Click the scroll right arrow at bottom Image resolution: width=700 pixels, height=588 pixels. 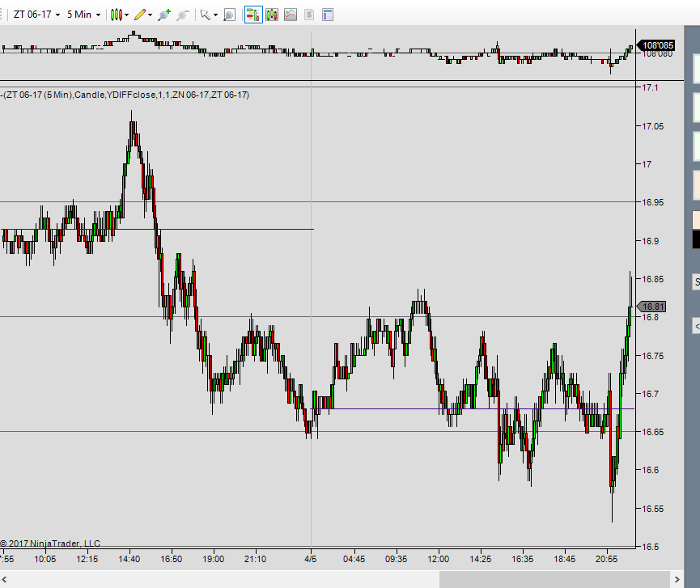click(677, 580)
